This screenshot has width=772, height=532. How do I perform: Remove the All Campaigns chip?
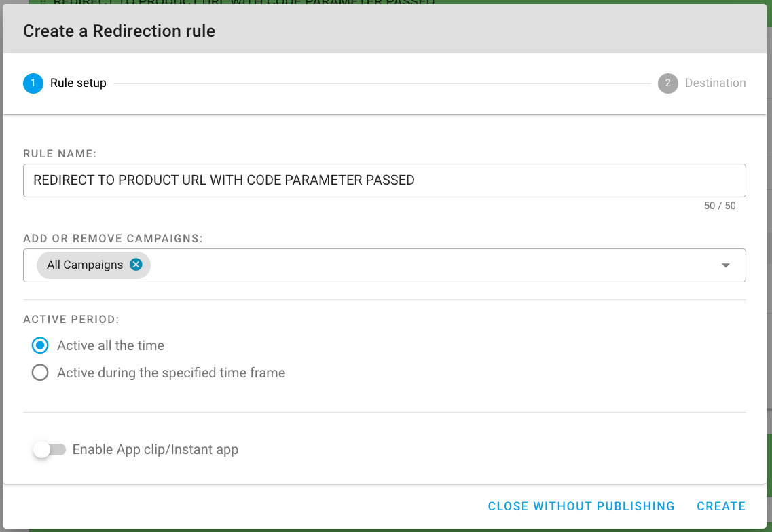click(x=136, y=265)
